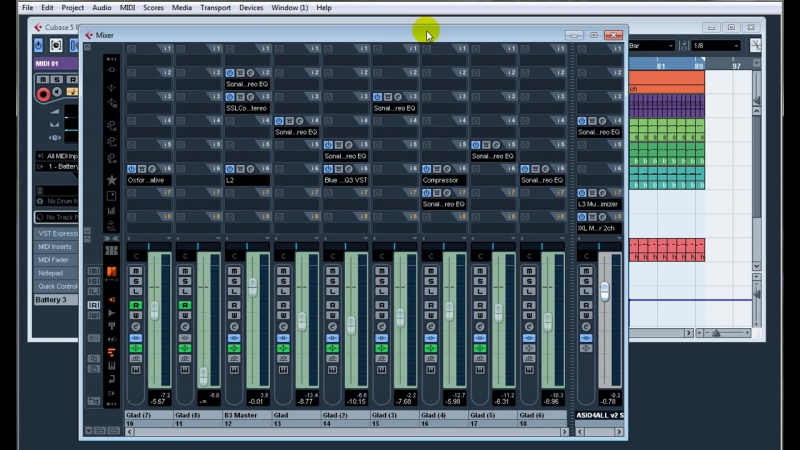The image size is (800, 450).
Task: Open Project menu
Action: pos(72,8)
